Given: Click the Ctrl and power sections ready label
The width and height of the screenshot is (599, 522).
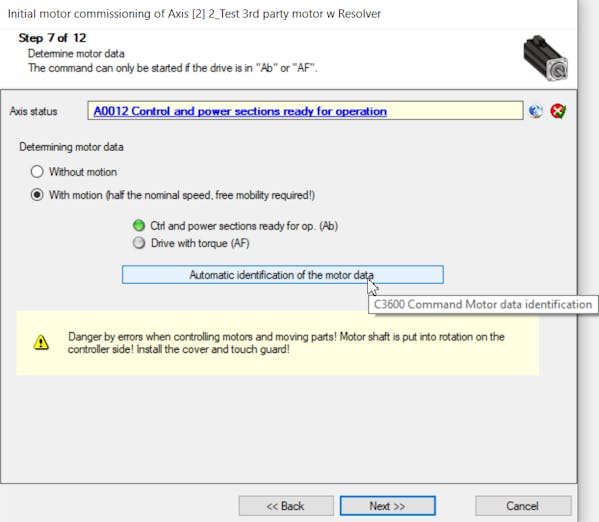Looking at the screenshot, I should coord(244,226).
